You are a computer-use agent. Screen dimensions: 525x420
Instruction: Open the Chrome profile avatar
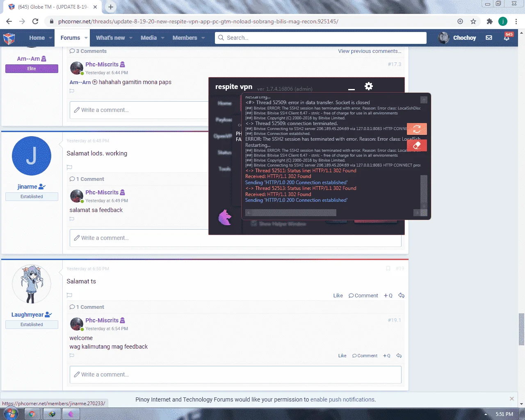[x=503, y=21]
